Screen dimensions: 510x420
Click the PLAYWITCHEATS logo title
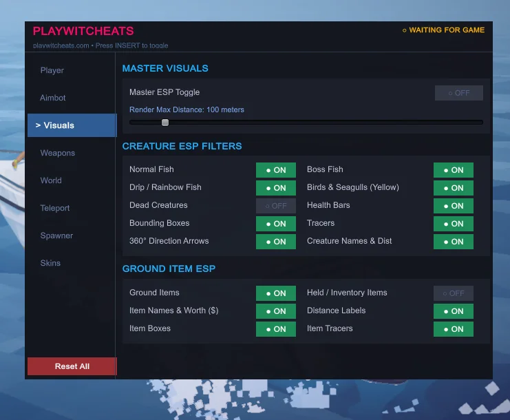[x=83, y=31]
